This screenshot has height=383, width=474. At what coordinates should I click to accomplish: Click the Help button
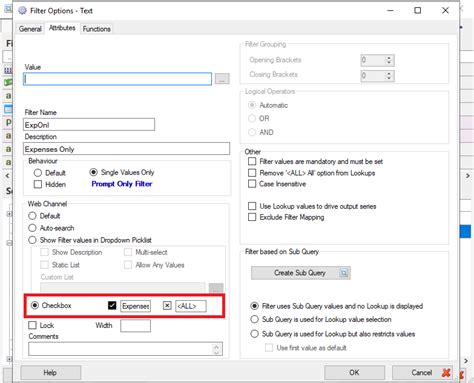coord(50,373)
